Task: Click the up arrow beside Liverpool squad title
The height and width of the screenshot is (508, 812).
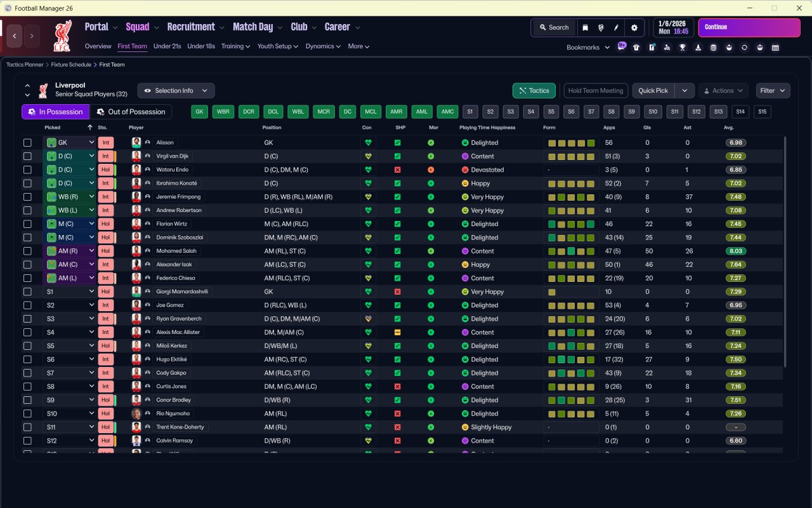Action: [x=27, y=86]
